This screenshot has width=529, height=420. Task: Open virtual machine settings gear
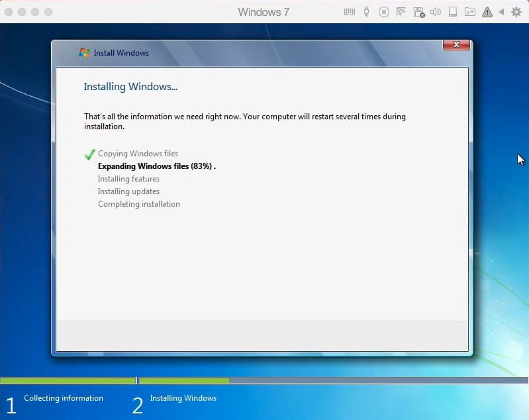pos(516,12)
